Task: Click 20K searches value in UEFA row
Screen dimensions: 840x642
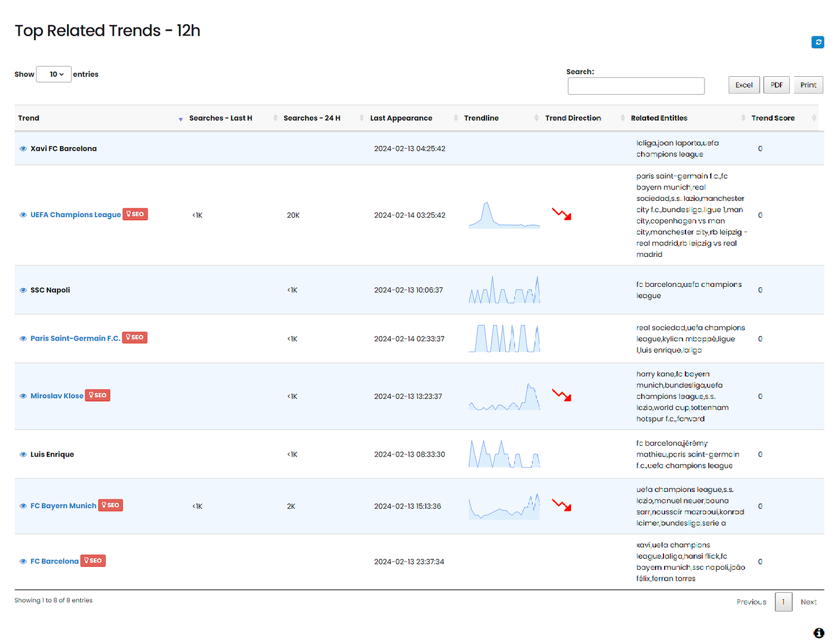Action: pyautogui.click(x=293, y=215)
